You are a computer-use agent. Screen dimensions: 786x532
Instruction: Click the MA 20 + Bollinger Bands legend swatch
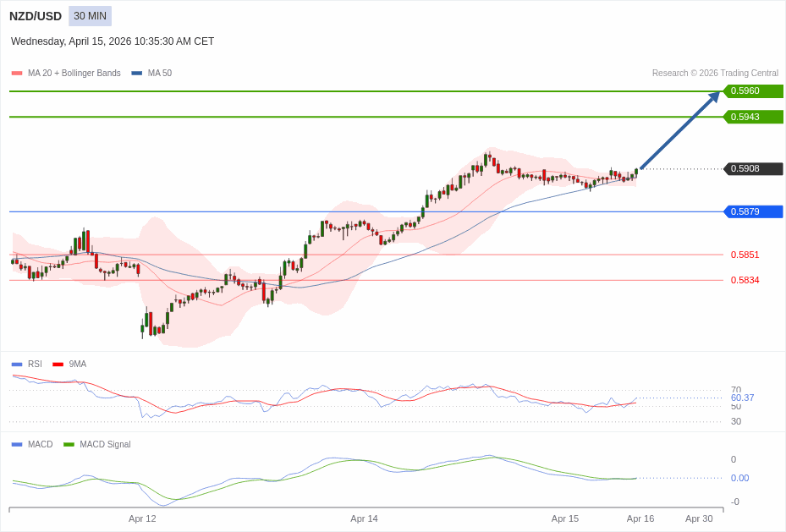coord(17,74)
